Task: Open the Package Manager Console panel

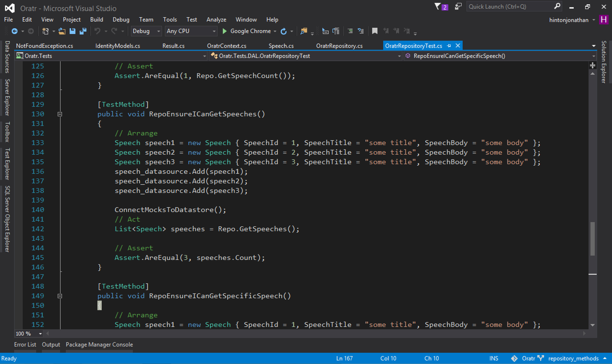Action: click(x=99, y=345)
